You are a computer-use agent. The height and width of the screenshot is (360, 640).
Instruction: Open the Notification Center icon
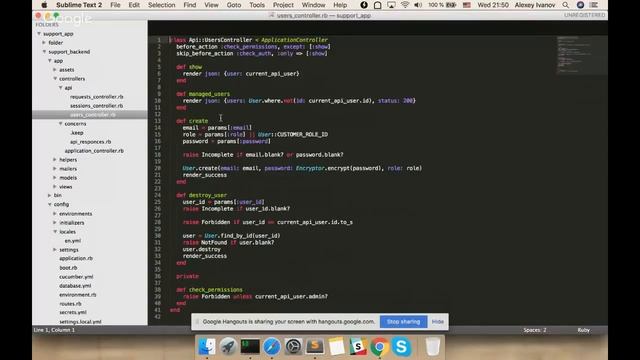click(x=594, y=5)
